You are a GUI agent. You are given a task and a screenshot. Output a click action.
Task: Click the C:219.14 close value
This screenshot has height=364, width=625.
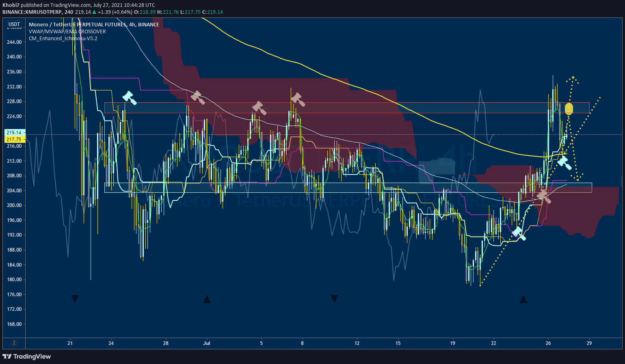click(212, 12)
